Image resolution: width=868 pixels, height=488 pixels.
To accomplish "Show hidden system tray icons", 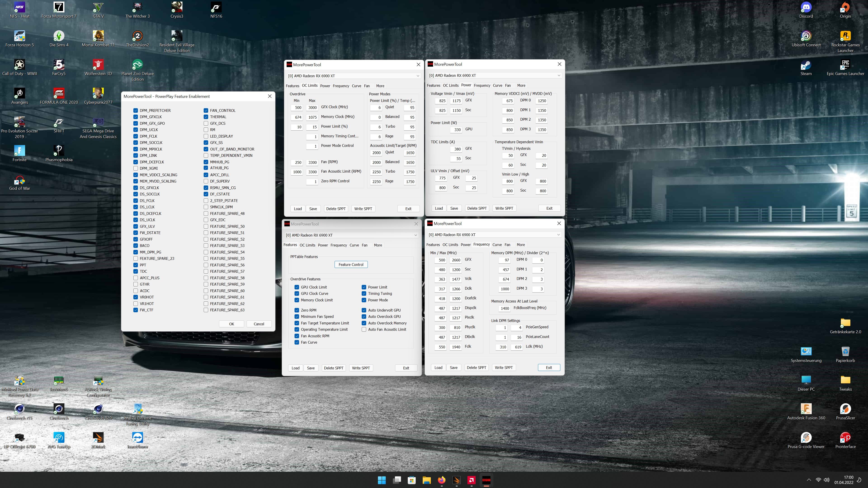I will [x=809, y=480].
